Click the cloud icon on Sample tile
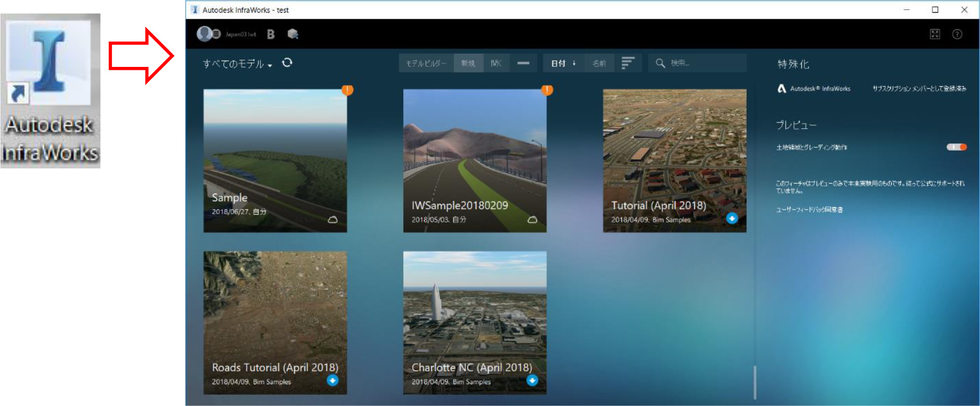Screen dimensions: 980x406 click(333, 219)
